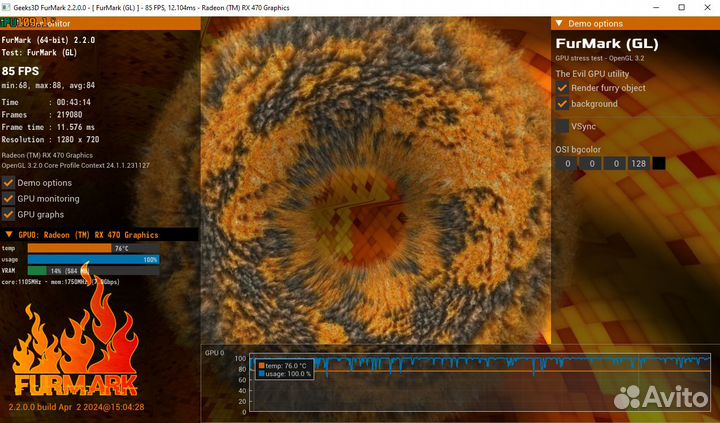
Task: Click The Evil GPU utility label
Action: point(592,73)
